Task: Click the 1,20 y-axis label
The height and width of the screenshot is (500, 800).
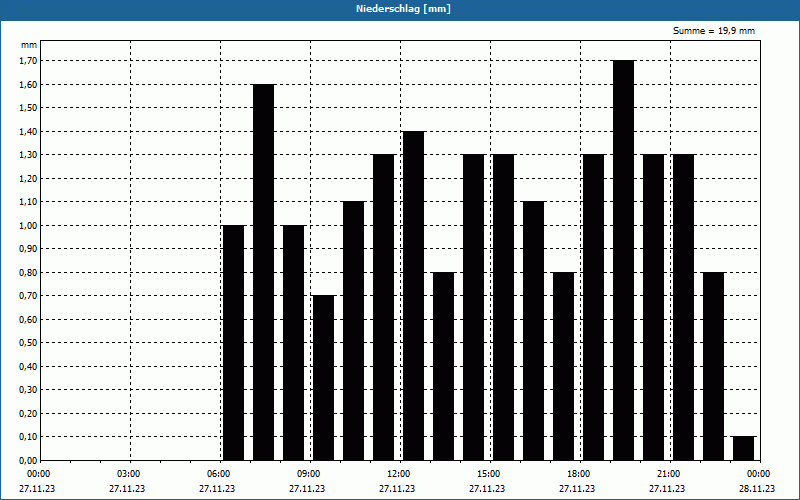Action: pyautogui.click(x=28, y=178)
